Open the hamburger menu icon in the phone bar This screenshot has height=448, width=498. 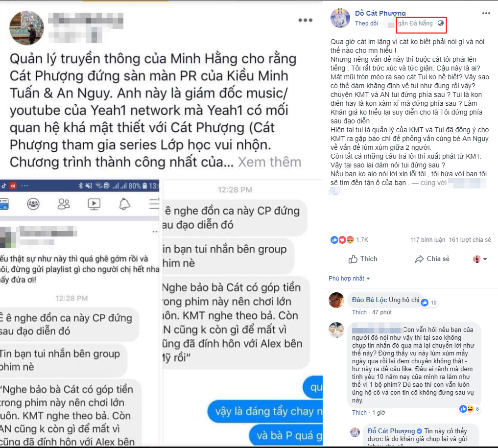coord(154,204)
